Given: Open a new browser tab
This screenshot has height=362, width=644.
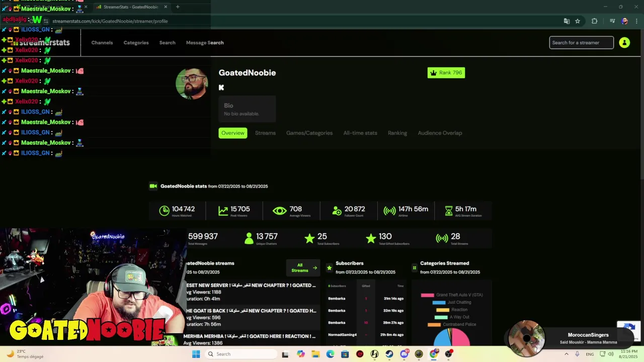Looking at the screenshot, I should click(x=178, y=7).
